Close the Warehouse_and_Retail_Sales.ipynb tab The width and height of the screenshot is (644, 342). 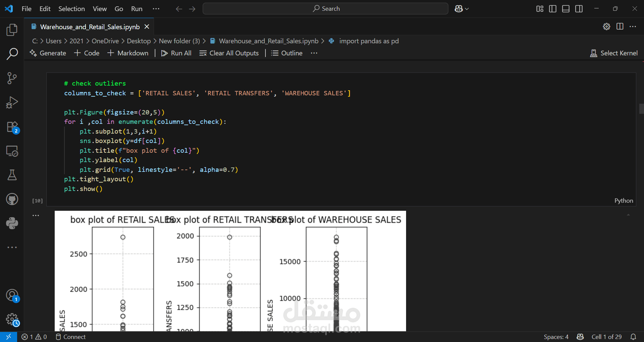point(147,27)
